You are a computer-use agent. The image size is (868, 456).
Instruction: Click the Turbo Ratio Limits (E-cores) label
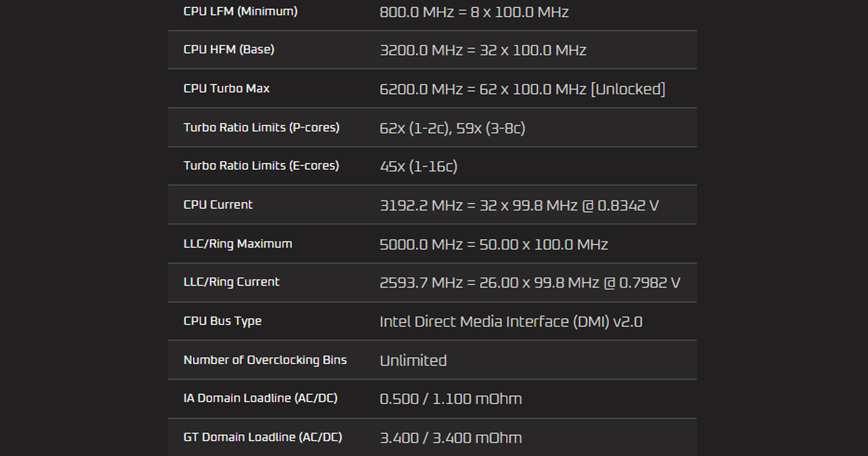pos(261,166)
